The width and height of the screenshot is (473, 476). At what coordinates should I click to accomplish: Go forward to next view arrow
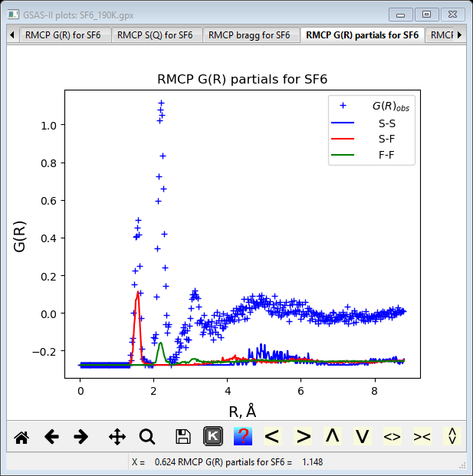tap(80, 437)
